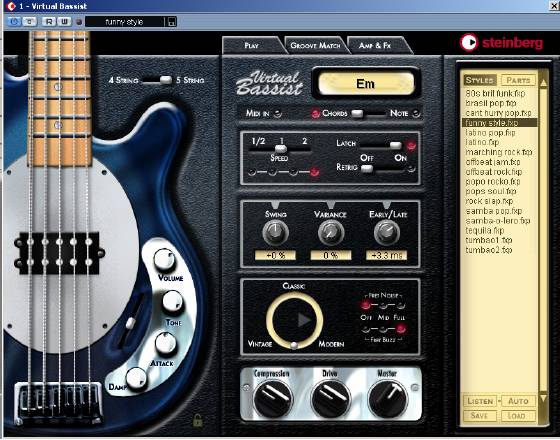Click the Drive knob

tap(330, 399)
